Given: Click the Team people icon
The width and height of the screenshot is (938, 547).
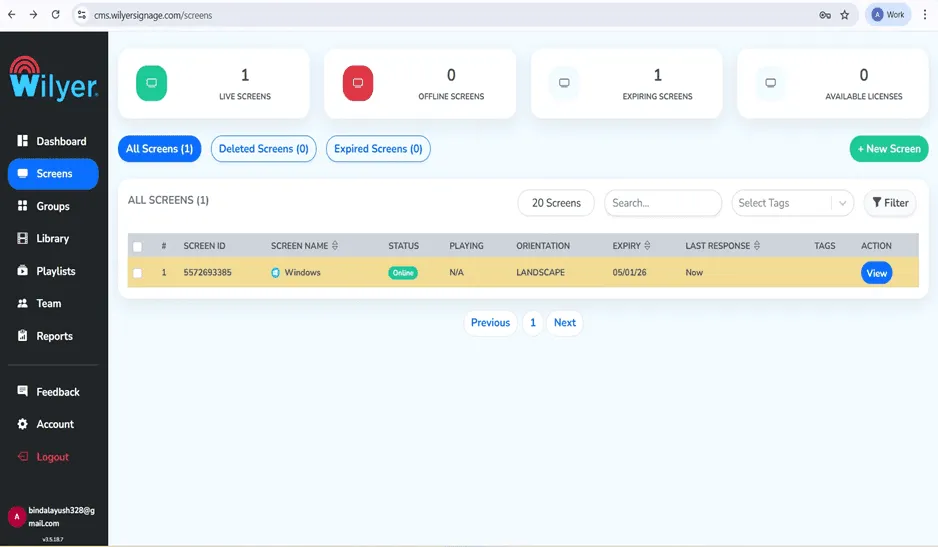Looking at the screenshot, I should (x=23, y=303).
